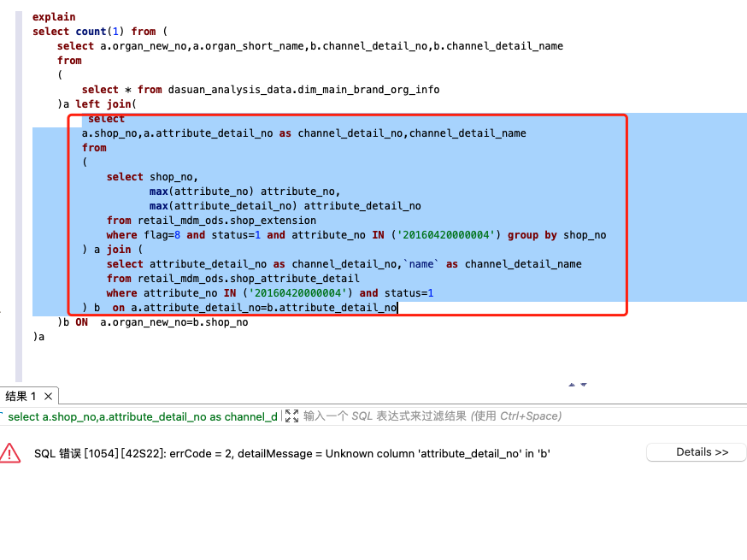Viewport: 747px width, 560px height.
Task: Click the upward triangle navigation icon above the results panel
Action: point(571,384)
